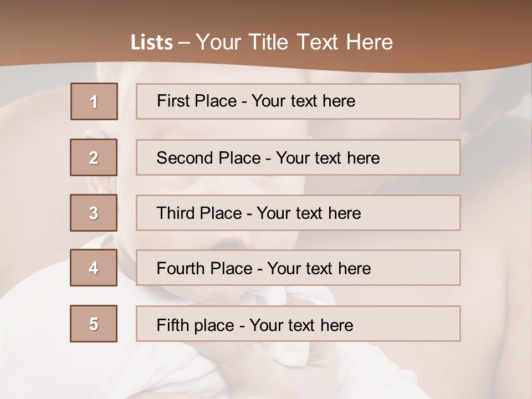Click 'Your text here' in Fifth place row

point(301,325)
